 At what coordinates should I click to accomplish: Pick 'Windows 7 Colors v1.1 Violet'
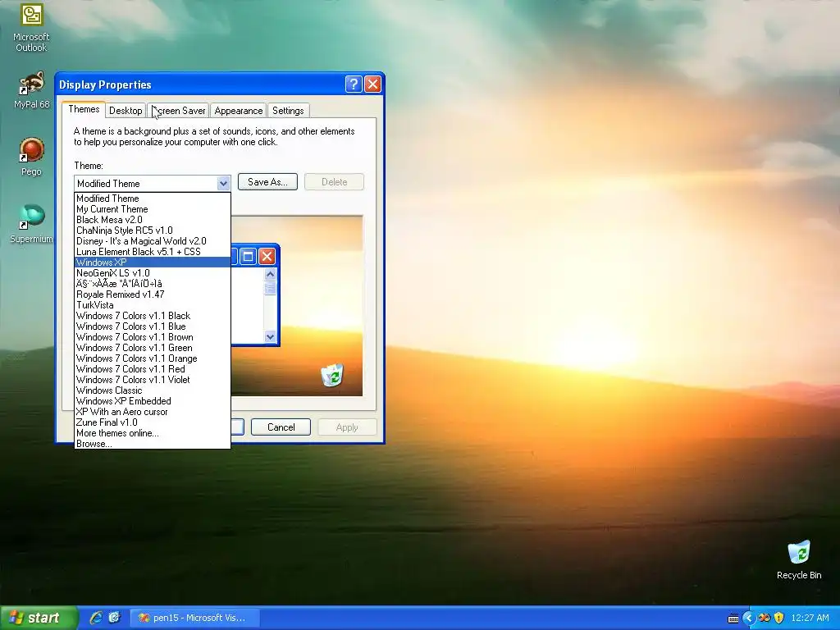coord(153,380)
